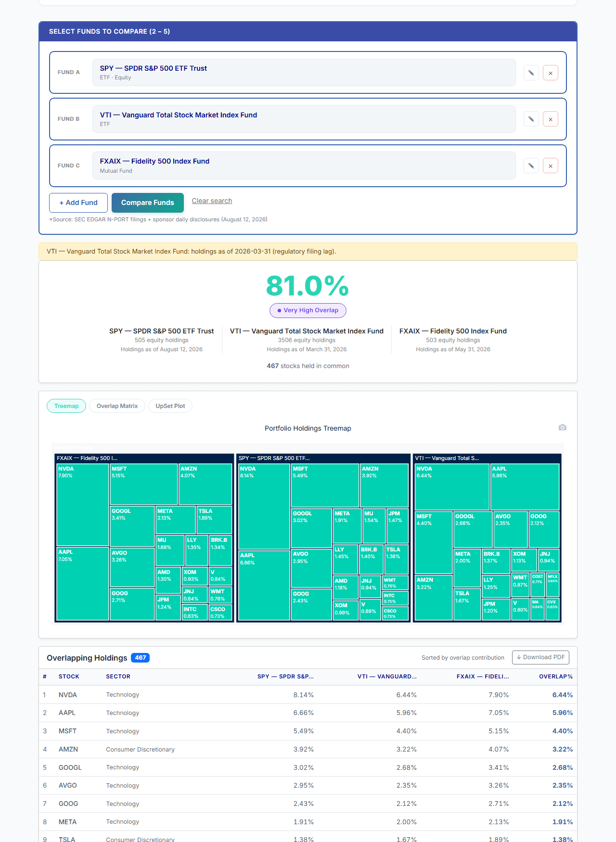This screenshot has height=842, width=616.
Task: Click the VTI holdings date notice banner
Action: point(308,251)
